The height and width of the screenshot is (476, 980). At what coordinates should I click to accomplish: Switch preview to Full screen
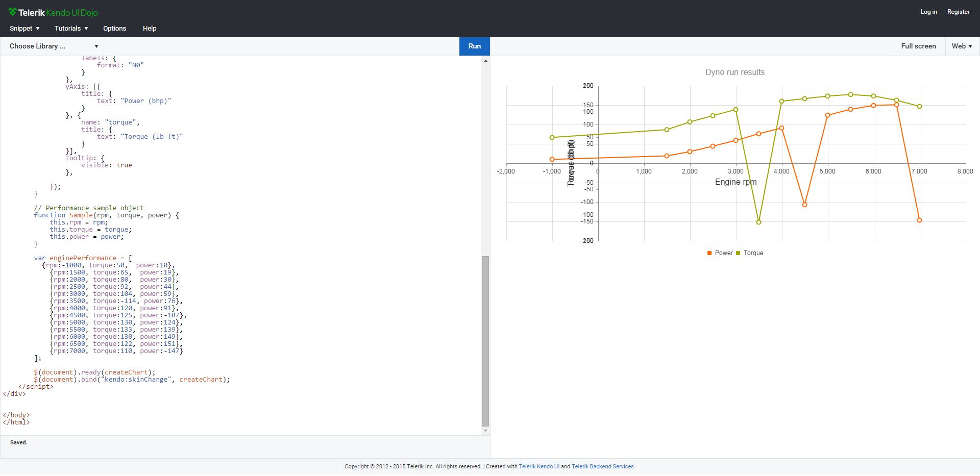point(918,46)
